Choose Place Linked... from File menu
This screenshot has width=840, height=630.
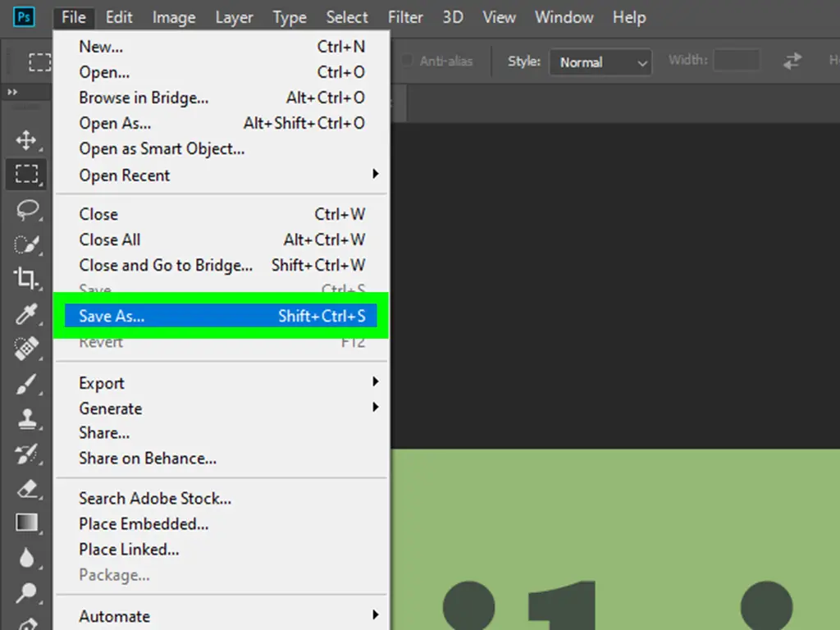(221, 550)
